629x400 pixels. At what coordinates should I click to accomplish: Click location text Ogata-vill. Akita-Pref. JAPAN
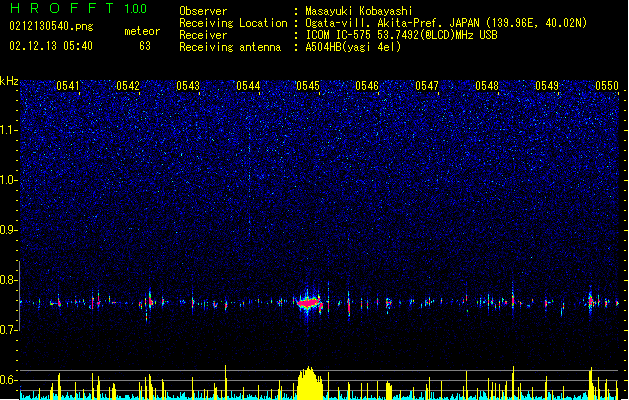tap(392, 23)
